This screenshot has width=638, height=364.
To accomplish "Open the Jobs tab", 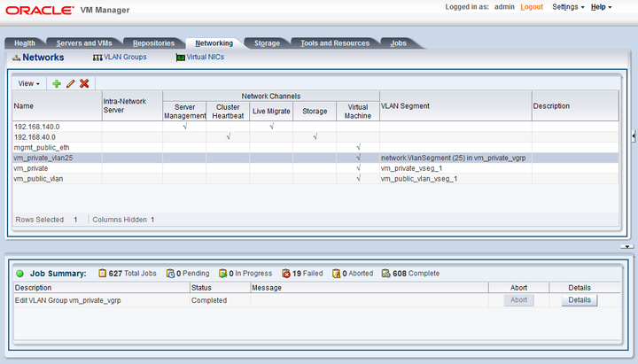I will click(399, 43).
